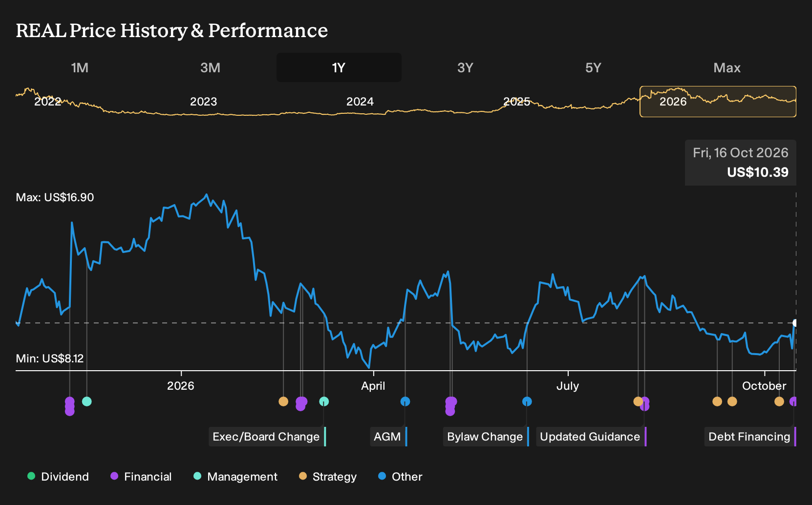Open the 3Y price range
The width and height of the screenshot is (812, 505).
coord(465,67)
